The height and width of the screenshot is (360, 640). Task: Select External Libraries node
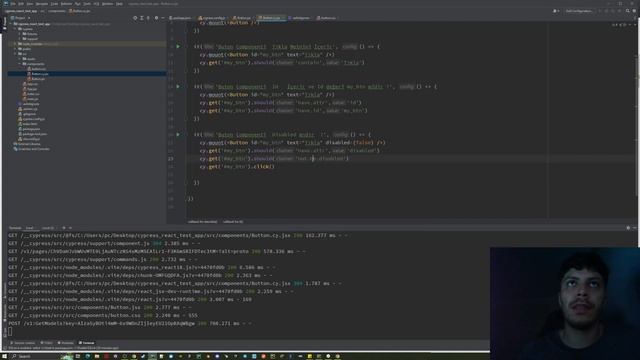point(27,144)
